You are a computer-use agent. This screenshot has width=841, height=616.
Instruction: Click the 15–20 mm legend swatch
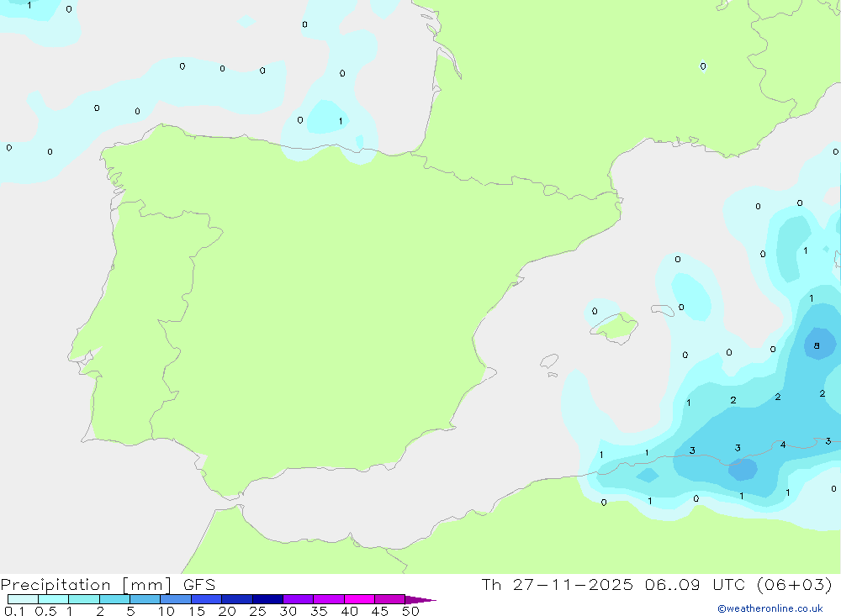[x=206, y=599]
